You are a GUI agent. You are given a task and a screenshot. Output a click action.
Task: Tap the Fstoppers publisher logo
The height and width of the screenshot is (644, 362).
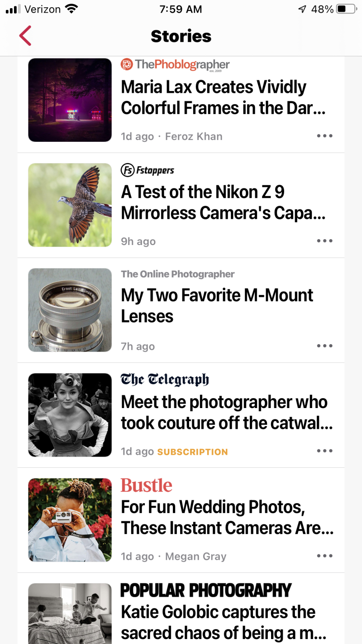click(x=148, y=170)
